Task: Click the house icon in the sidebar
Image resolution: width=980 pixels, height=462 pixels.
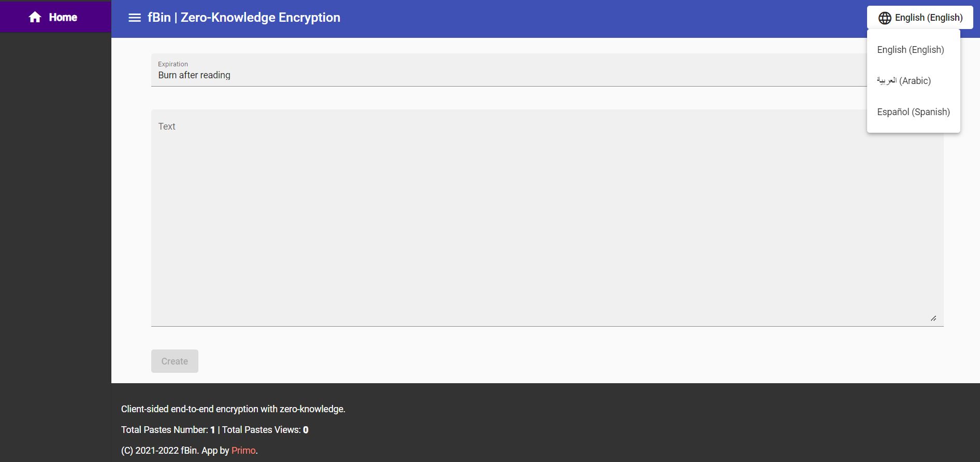Action: pyautogui.click(x=35, y=17)
